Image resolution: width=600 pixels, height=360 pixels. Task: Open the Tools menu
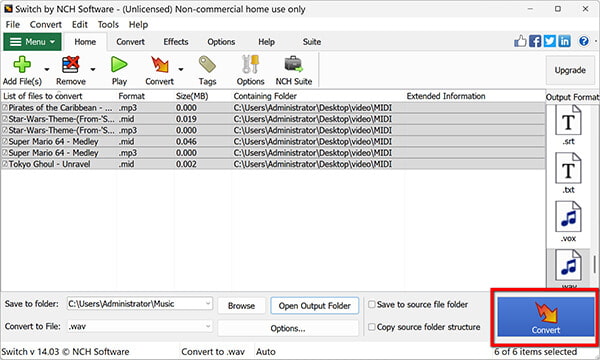click(x=108, y=24)
